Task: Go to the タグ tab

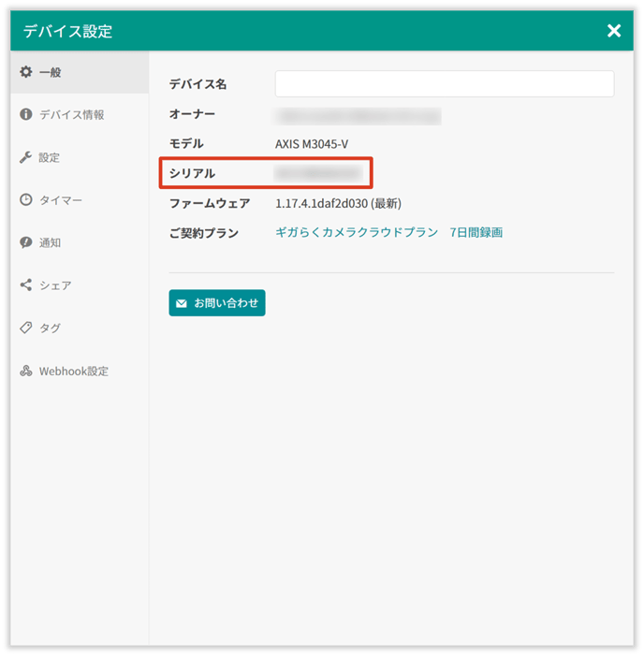Action: click(50, 328)
